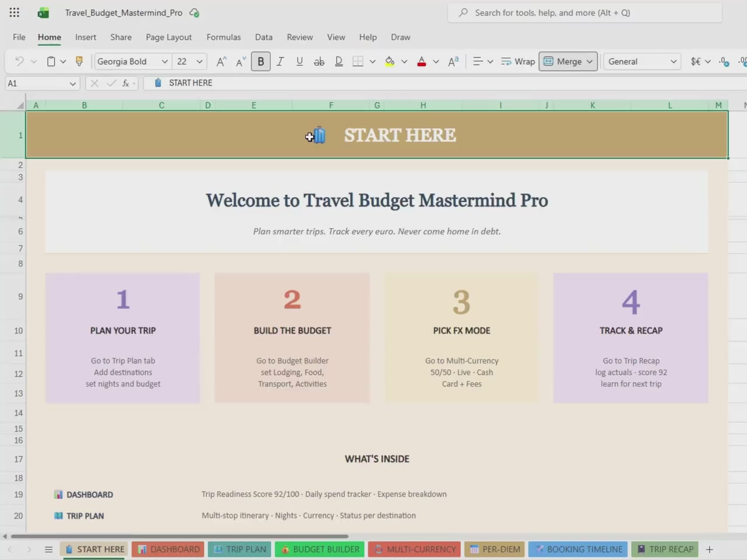Toggle Bold formatting
The height and width of the screenshot is (560, 747).
[x=261, y=61]
